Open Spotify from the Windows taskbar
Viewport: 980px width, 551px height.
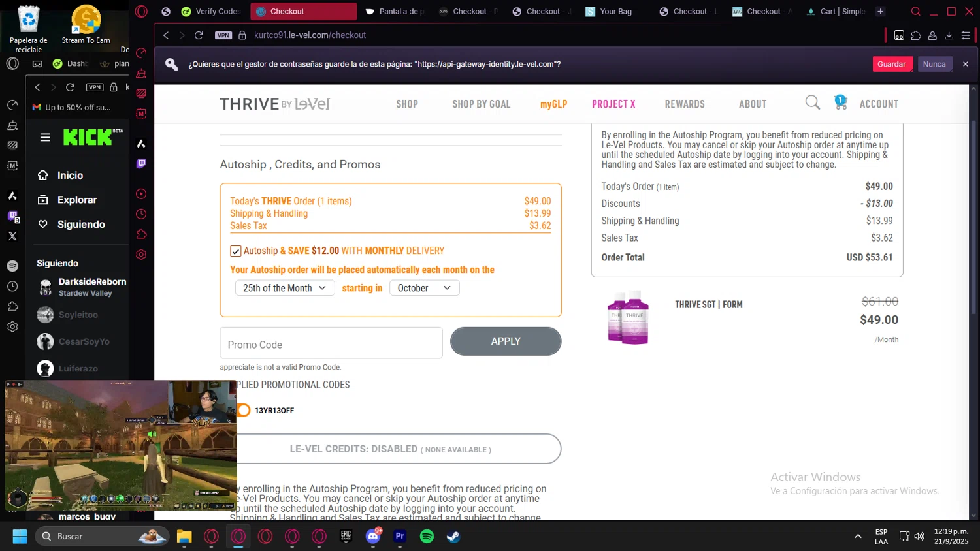point(427,537)
